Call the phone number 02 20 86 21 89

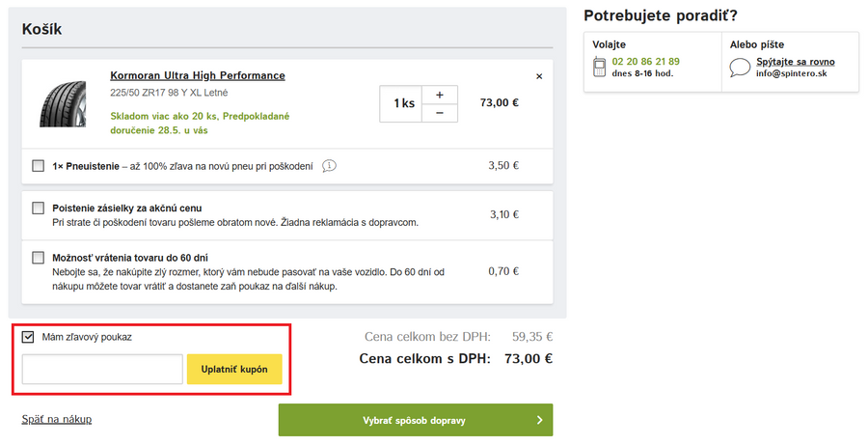[x=645, y=61]
